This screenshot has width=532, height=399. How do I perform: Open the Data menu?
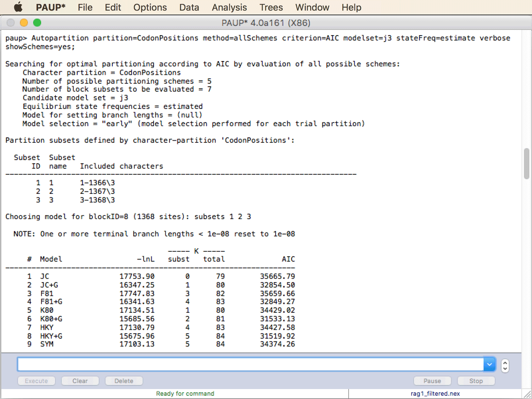(x=189, y=7)
